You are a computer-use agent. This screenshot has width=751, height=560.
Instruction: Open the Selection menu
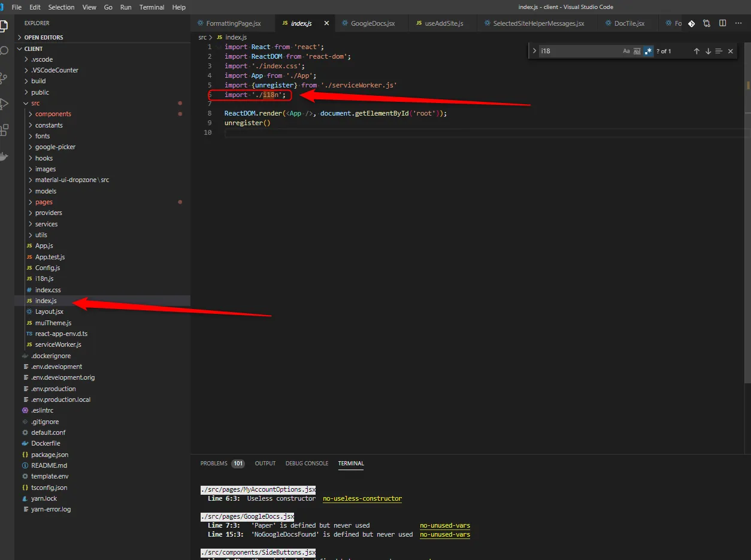[62, 7]
